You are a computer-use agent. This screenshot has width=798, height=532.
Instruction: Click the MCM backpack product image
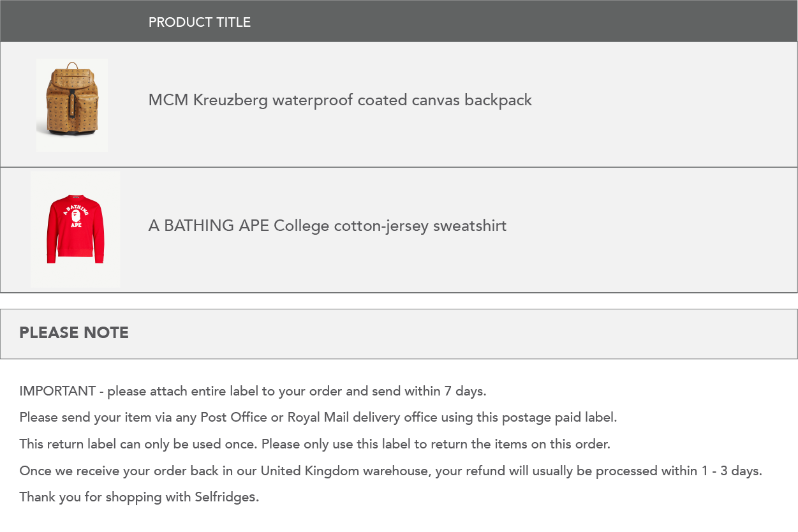click(72, 105)
